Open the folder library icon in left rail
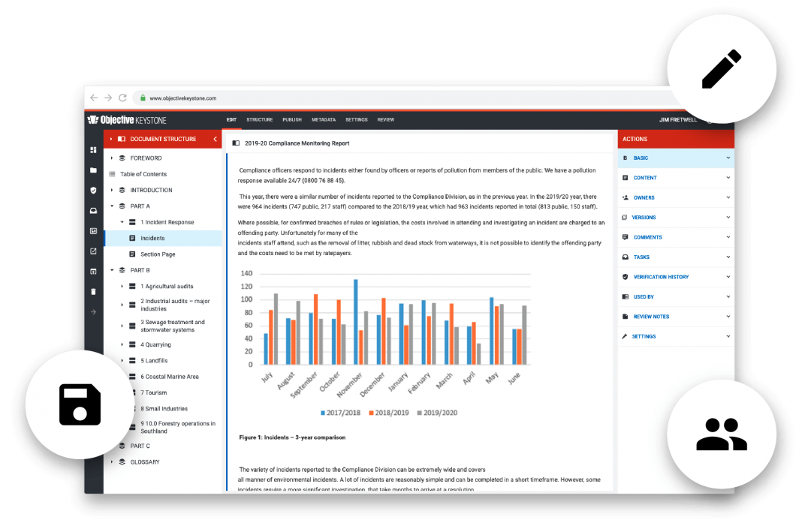The image size is (811, 532). 92,170
